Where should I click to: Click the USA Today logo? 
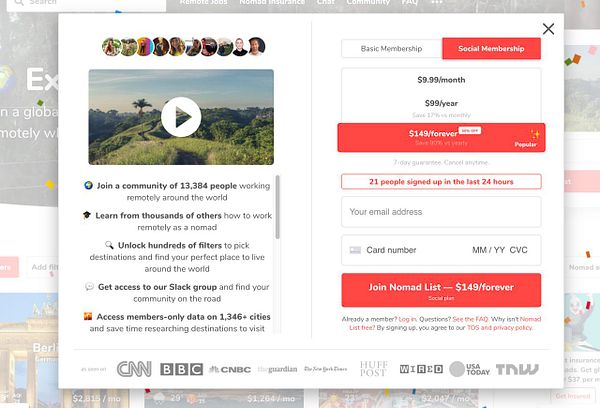[x=470, y=369]
